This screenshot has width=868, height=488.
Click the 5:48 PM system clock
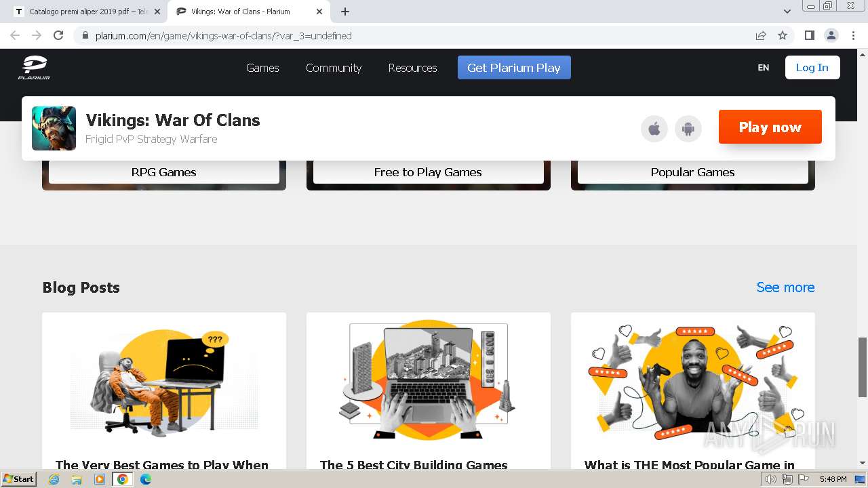pyautogui.click(x=833, y=479)
